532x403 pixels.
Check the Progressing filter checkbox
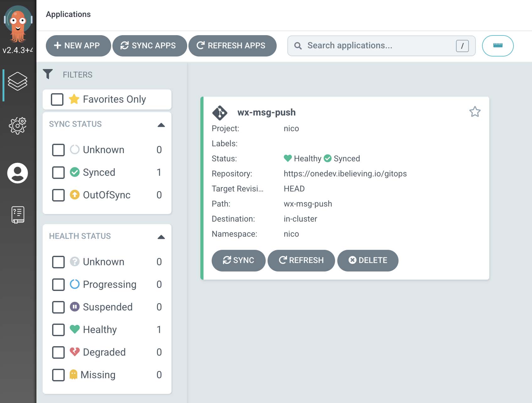coord(58,285)
